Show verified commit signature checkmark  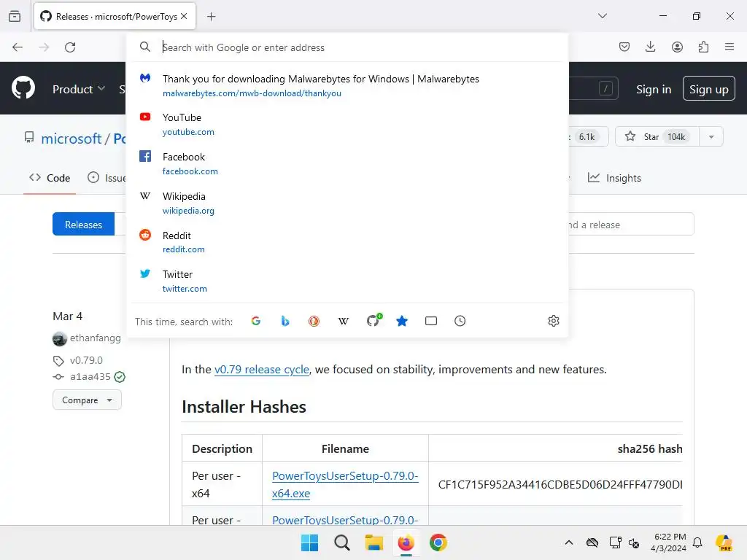coord(120,377)
